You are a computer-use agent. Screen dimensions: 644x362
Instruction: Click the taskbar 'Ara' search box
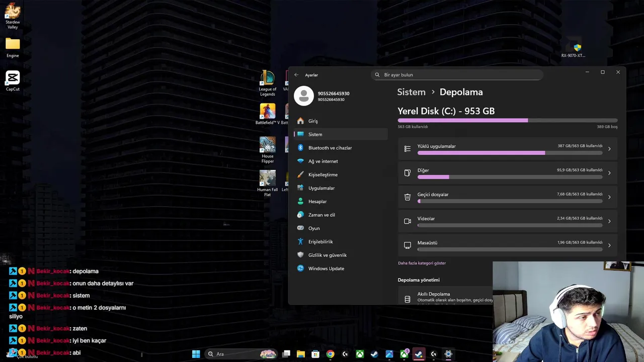coord(240,354)
